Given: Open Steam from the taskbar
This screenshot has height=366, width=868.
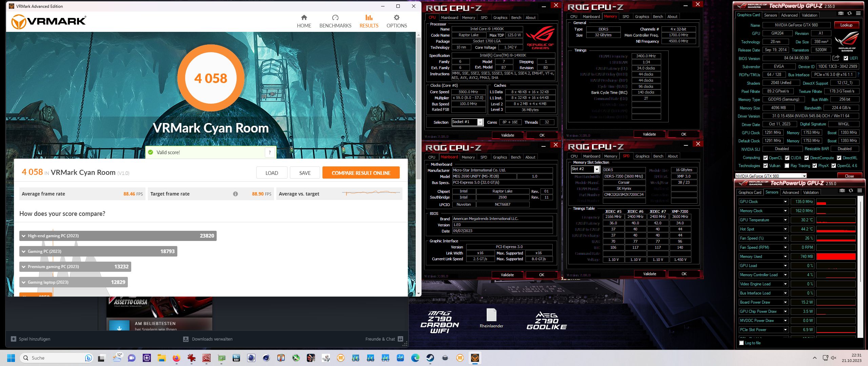Looking at the screenshot, I should [x=430, y=358].
